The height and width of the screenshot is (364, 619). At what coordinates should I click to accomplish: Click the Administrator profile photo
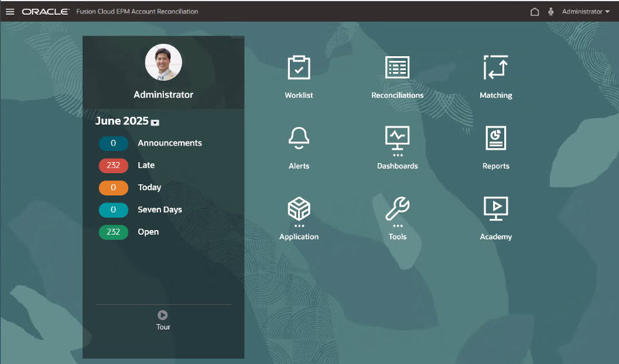pyautogui.click(x=163, y=62)
